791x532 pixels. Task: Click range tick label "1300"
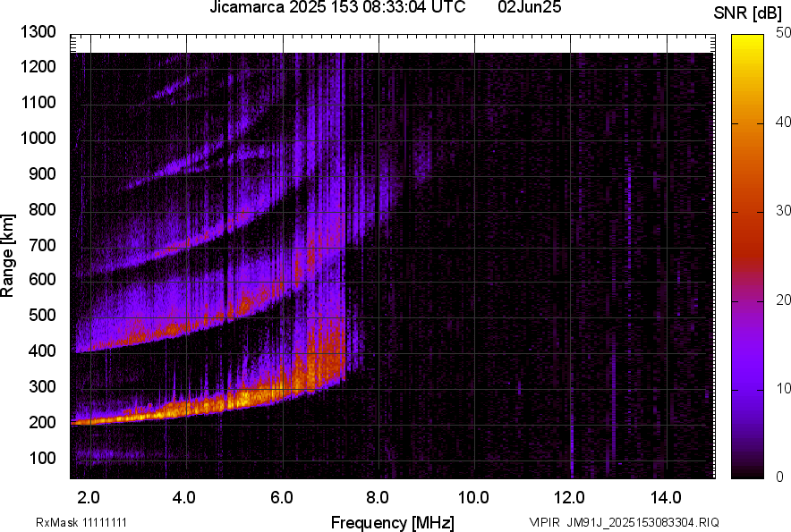tap(38, 32)
